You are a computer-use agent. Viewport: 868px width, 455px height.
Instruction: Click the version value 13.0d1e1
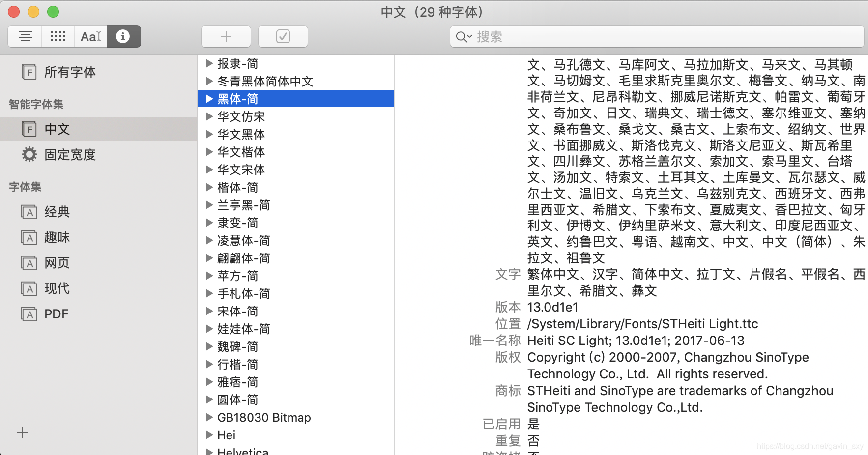tap(552, 307)
